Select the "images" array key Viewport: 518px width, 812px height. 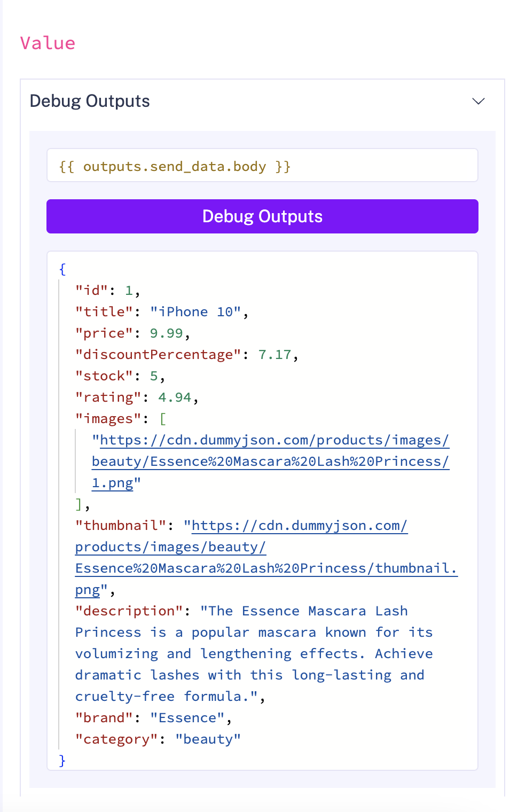coord(108,418)
